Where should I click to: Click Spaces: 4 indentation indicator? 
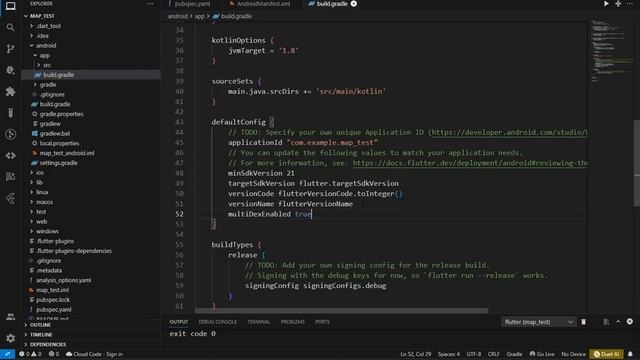tap(449, 354)
